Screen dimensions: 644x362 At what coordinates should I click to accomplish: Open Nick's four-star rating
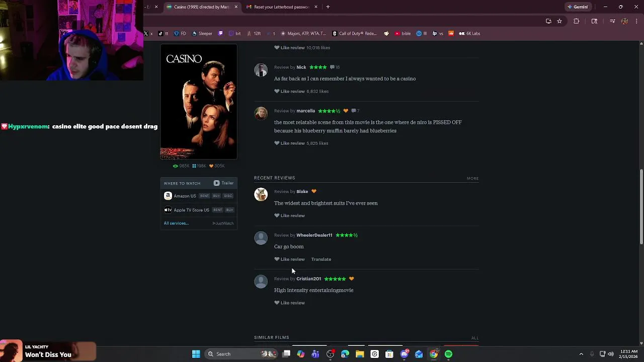318,67
